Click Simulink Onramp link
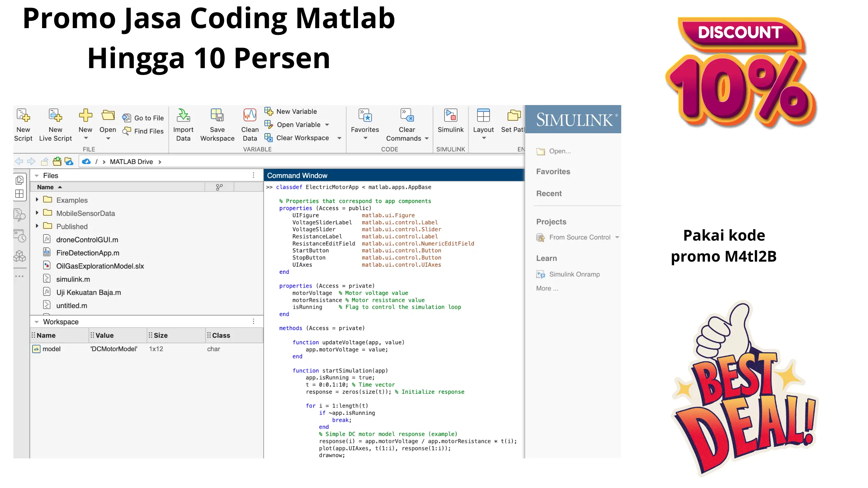The height and width of the screenshot is (488, 868). [568, 274]
